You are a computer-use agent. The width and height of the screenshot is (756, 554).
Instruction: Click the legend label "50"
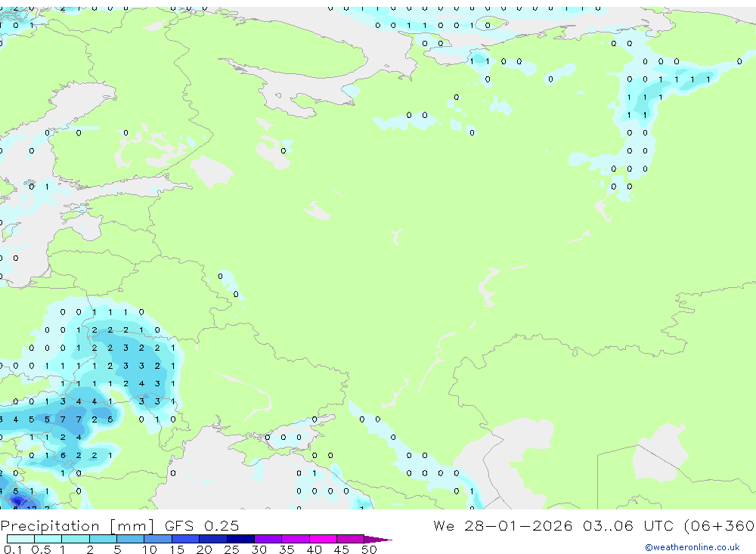(x=369, y=549)
